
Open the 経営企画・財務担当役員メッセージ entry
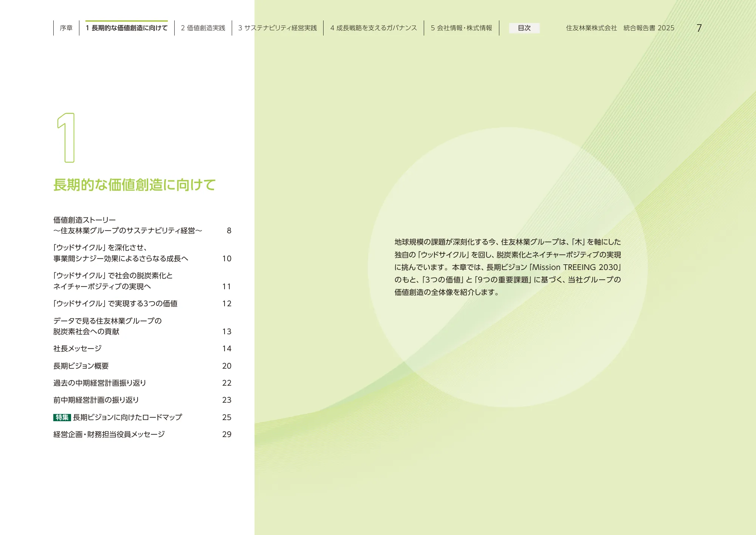109,434
